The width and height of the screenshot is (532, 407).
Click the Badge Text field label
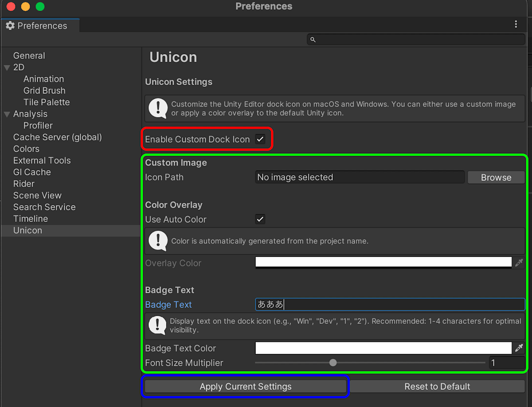coord(168,305)
